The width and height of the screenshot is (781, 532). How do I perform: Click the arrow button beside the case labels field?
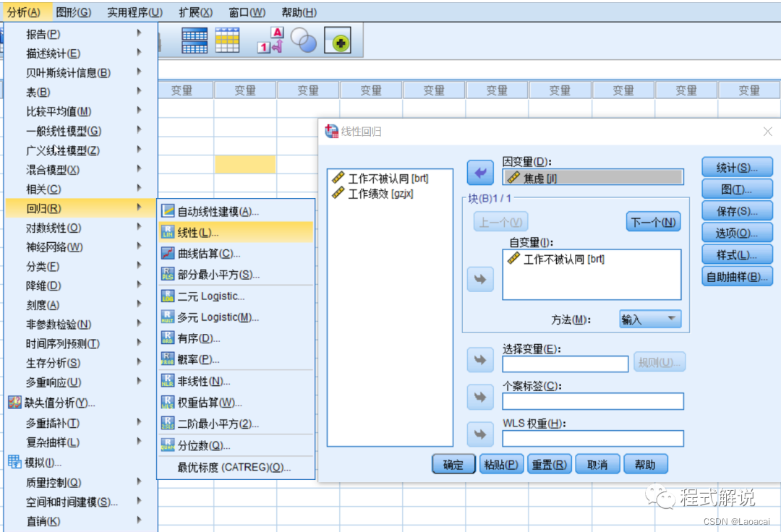tap(480, 397)
